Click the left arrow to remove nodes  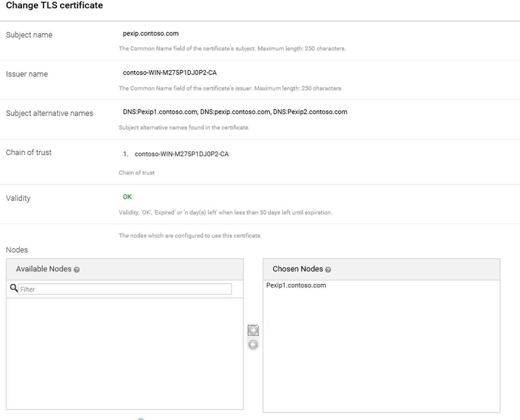(253, 344)
